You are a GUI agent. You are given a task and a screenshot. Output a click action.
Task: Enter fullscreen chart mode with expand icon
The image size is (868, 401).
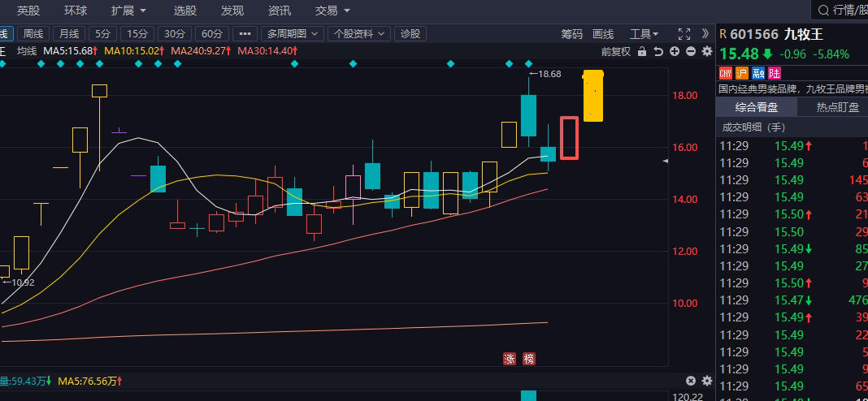(684, 33)
